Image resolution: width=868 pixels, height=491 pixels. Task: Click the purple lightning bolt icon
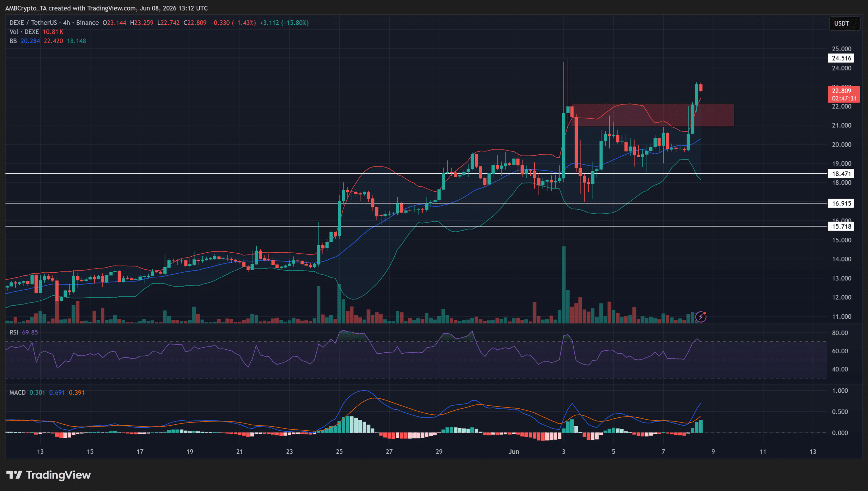701,317
